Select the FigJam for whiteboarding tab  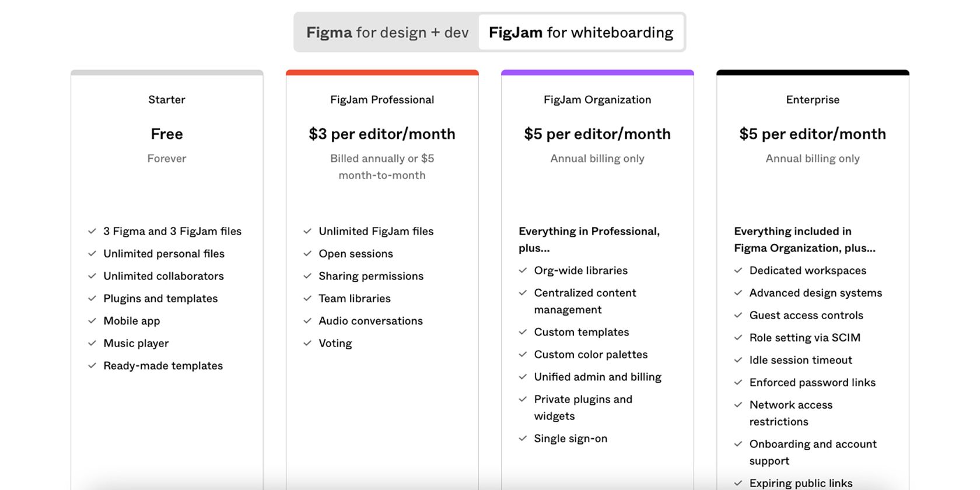click(x=580, y=32)
